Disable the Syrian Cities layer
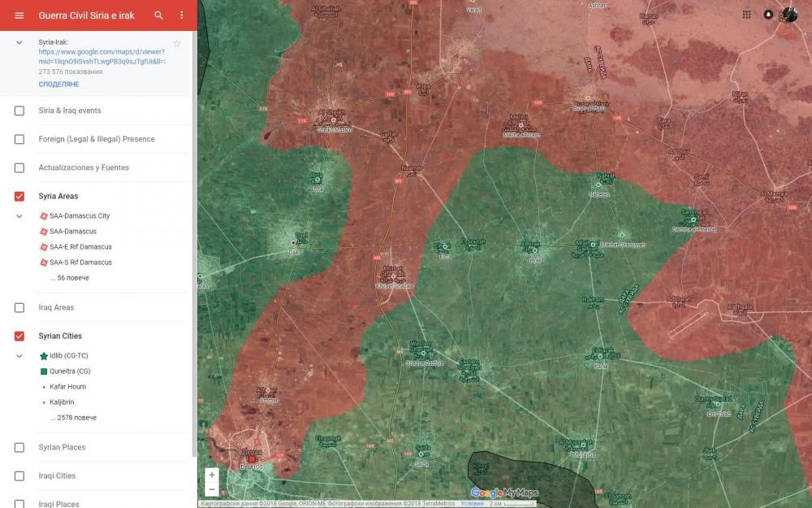The height and width of the screenshot is (508, 812). 19,336
